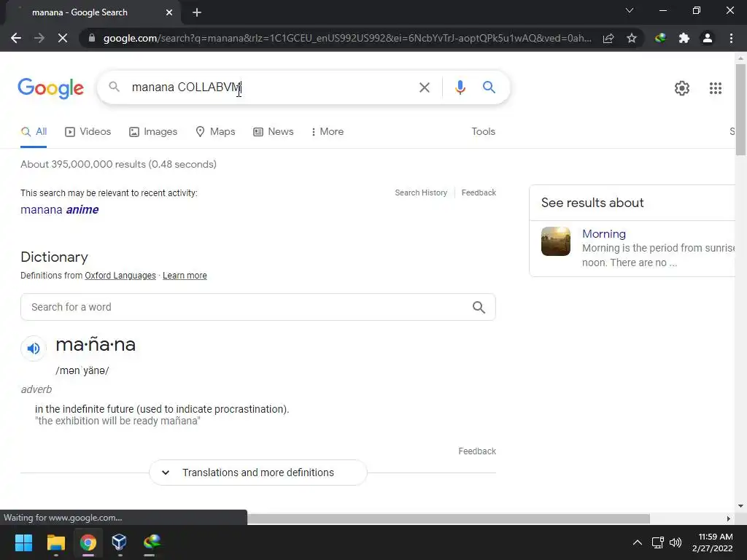The image size is (747, 560).
Task: Click the padlock site info icon
Action: pos(92,38)
